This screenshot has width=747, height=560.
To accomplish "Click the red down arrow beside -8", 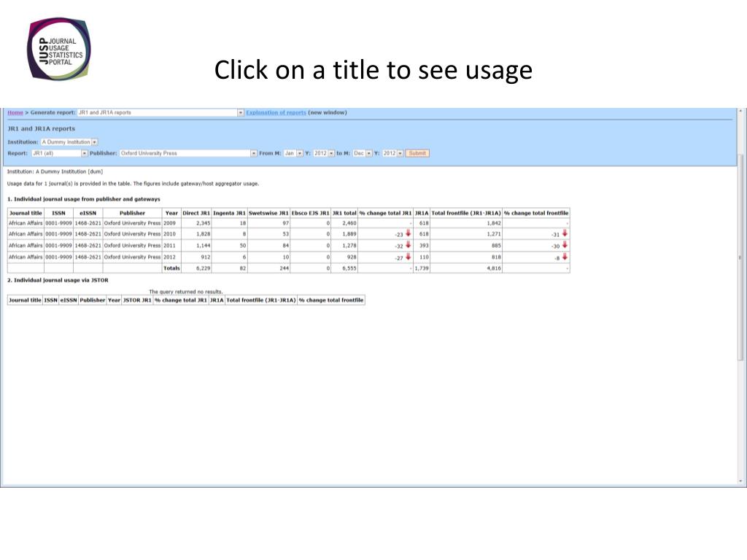I will tap(565, 257).
